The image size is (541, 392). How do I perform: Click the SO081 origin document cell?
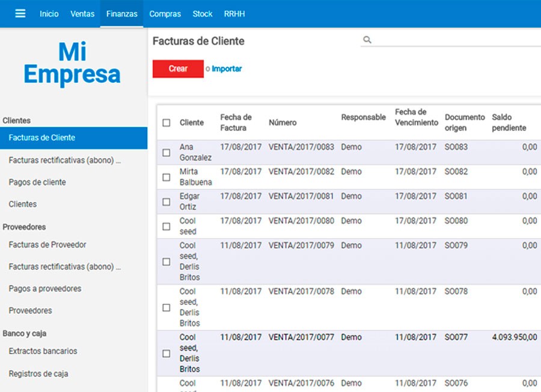point(456,196)
